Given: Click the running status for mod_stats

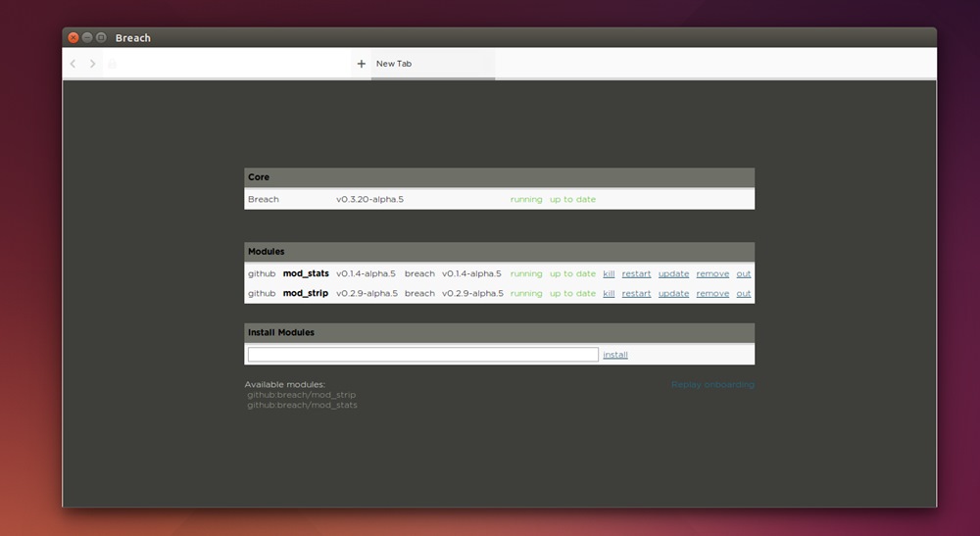Looking at the screenshot, I should tap(526, 273).
